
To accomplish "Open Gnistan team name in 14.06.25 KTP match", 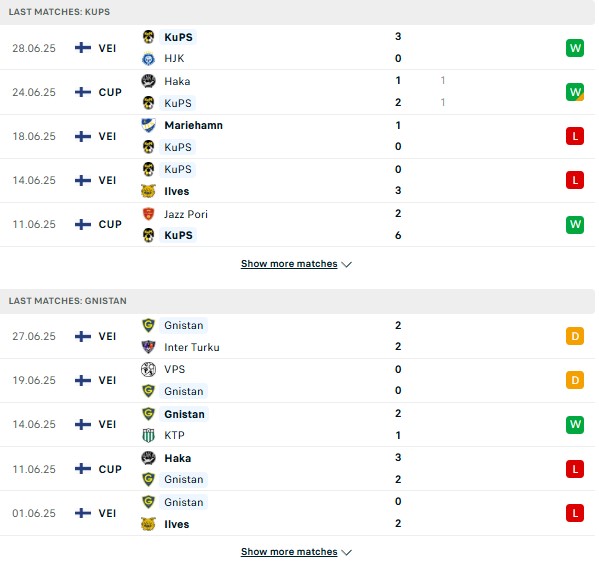I will (185, 414).
